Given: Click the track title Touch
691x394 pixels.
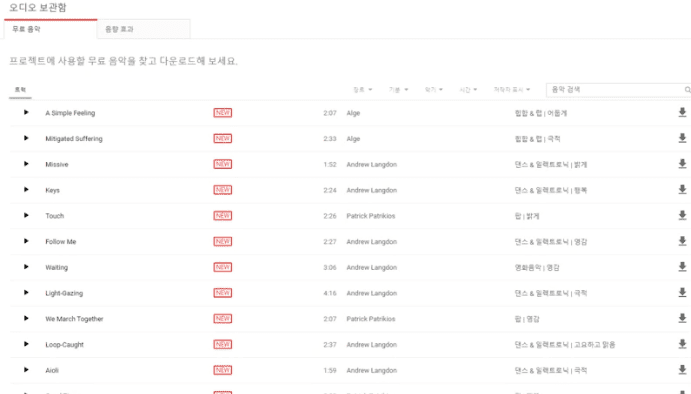Looking at the screenshot, I should pyautogui.click(x=55, y=216).
